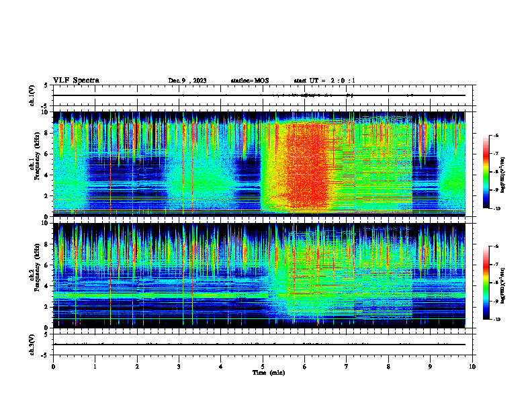
Task: Click the 'ch.1(V)' waveform axis label
Action: click(32, 95)
